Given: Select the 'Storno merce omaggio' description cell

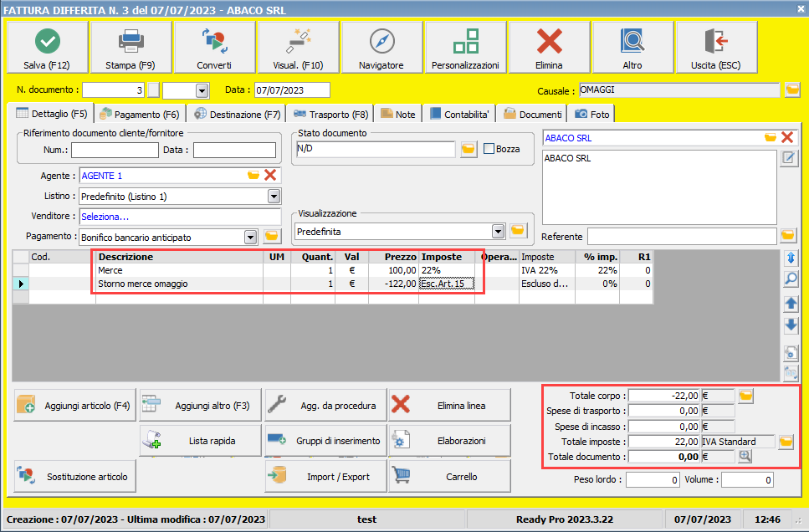Looking at the screenshot, I should [179, 284].
